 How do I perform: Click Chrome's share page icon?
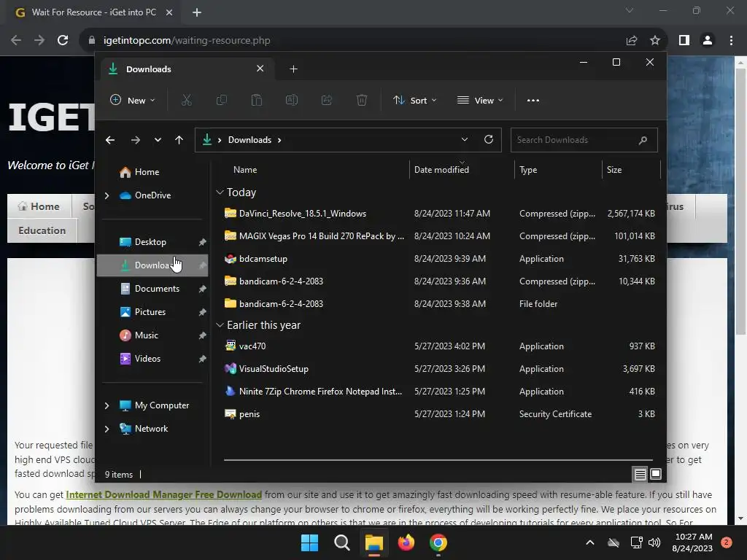pos(632,41)
